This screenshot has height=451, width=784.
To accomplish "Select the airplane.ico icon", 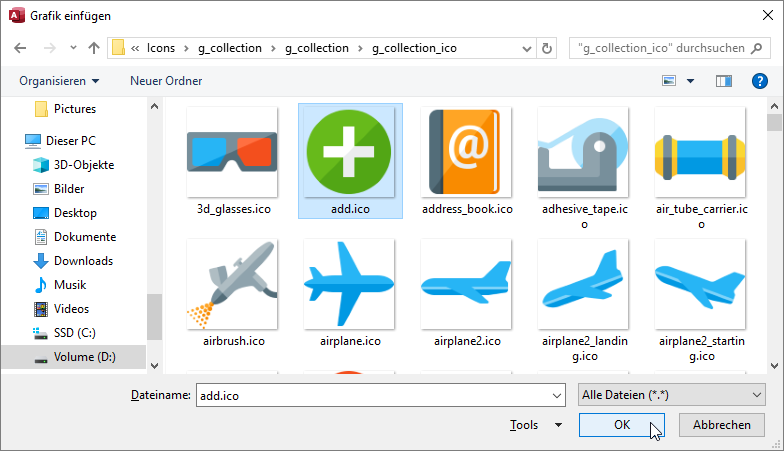I will point(349,284).
